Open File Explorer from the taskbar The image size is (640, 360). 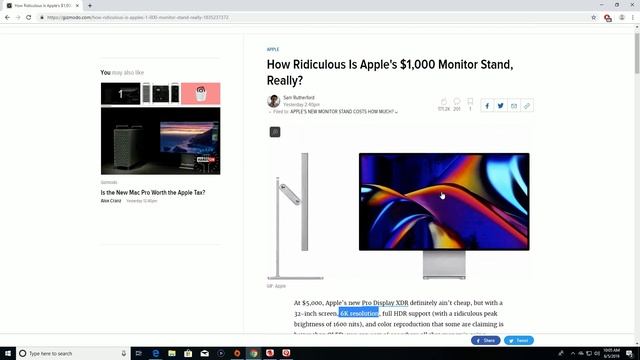172,353
